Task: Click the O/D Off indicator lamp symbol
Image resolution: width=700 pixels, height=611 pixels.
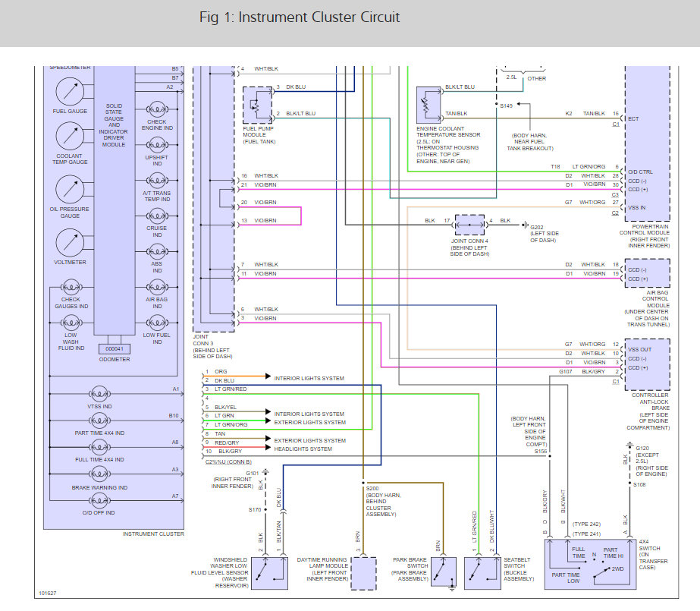Action: pos(99,501)
